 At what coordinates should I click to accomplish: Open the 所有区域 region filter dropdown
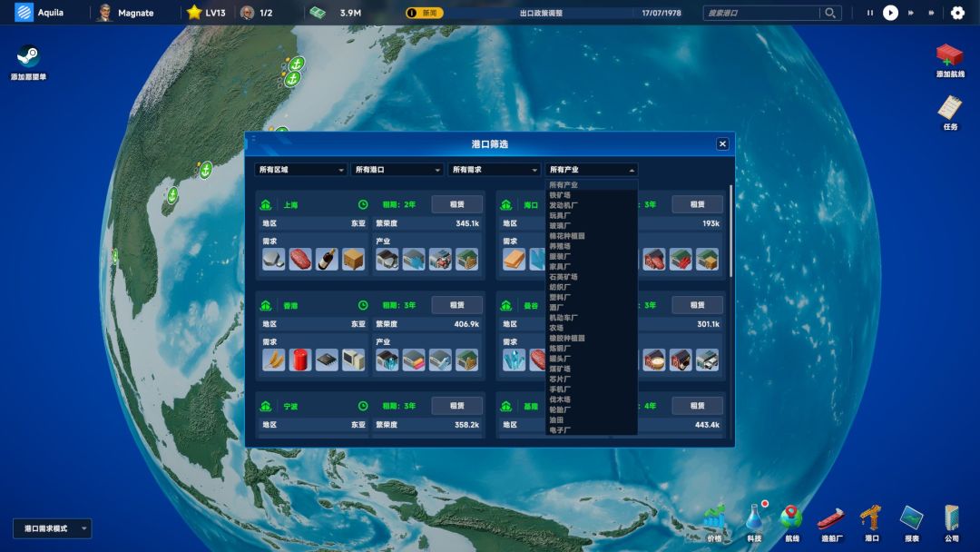tap(299, 169)
